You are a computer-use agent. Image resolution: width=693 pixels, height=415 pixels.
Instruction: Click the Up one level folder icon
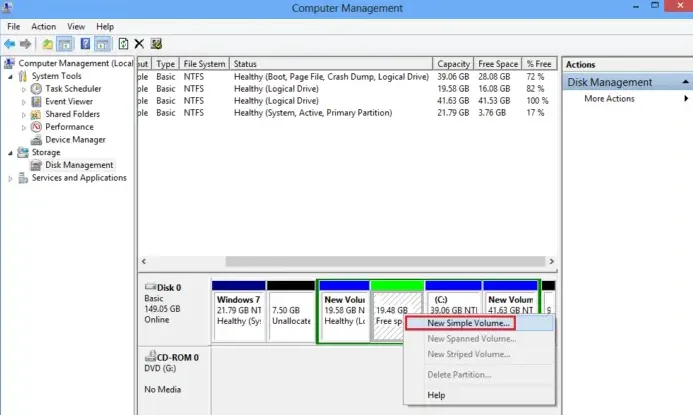(47, 44)
